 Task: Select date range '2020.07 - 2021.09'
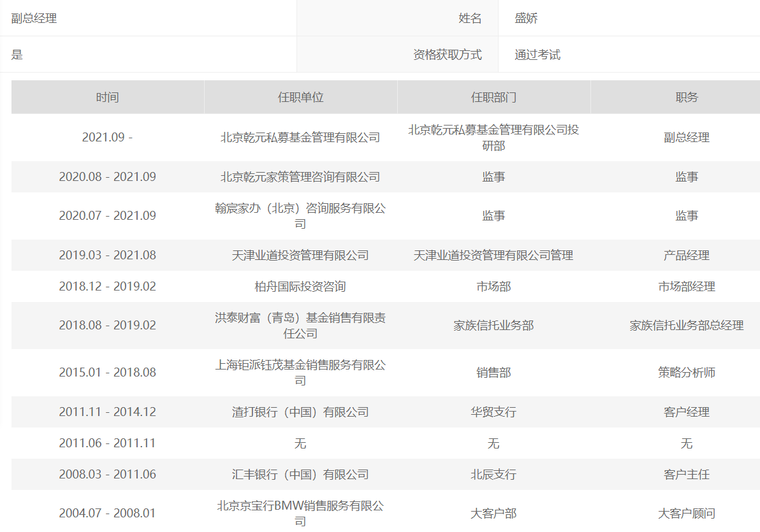[x=108, y=215]
